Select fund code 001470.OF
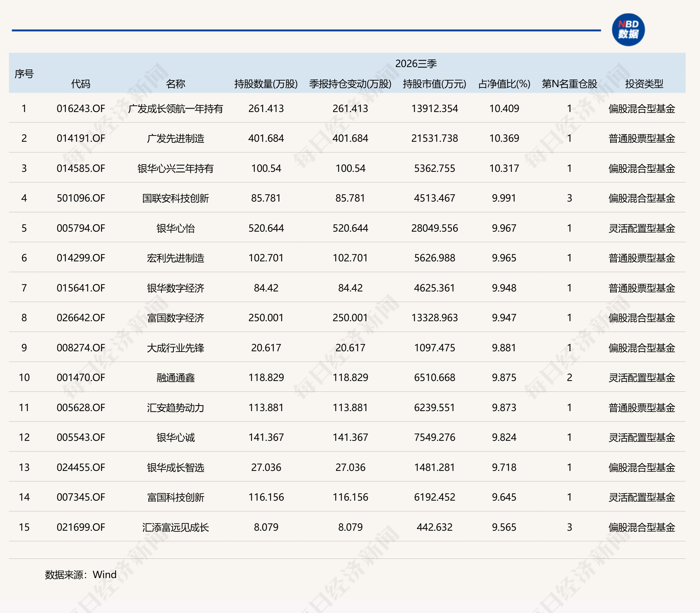 point(81,378)
